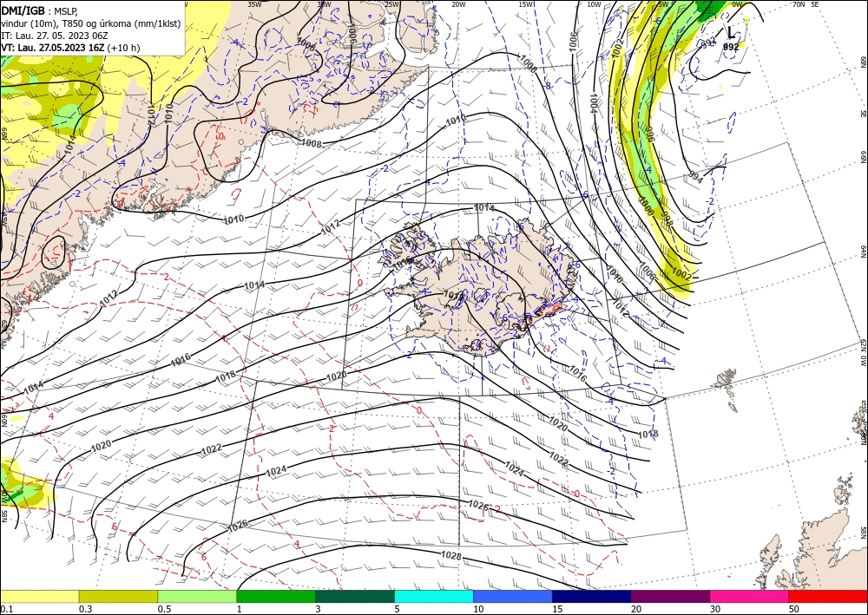This screenshot has width=868, height=615.
Task: Click the legend value "30"
Action: point(715,609)
